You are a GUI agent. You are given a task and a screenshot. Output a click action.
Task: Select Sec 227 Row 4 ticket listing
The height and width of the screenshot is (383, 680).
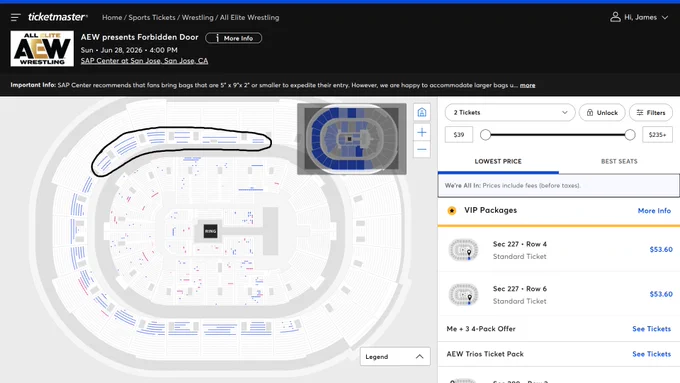point(559,250)
